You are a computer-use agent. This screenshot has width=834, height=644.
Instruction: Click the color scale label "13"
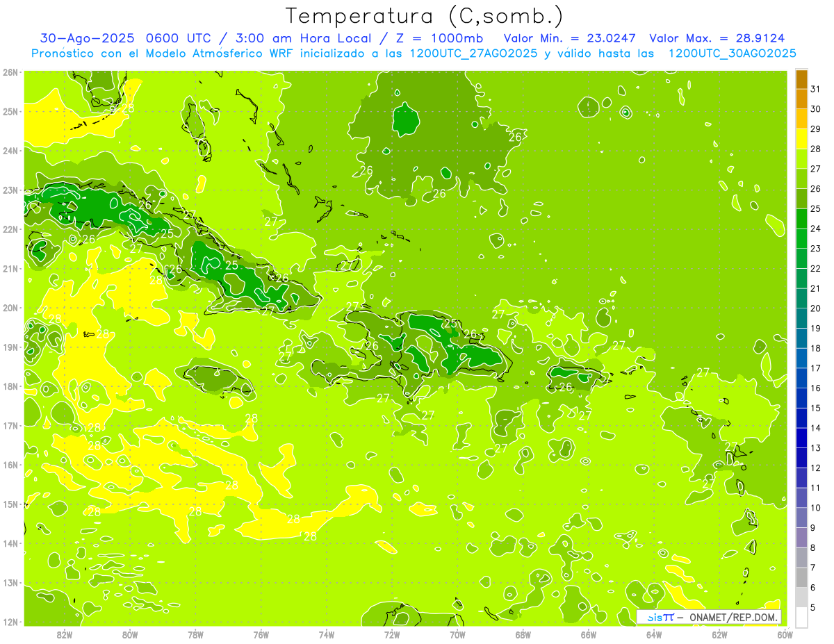point(815,447)
